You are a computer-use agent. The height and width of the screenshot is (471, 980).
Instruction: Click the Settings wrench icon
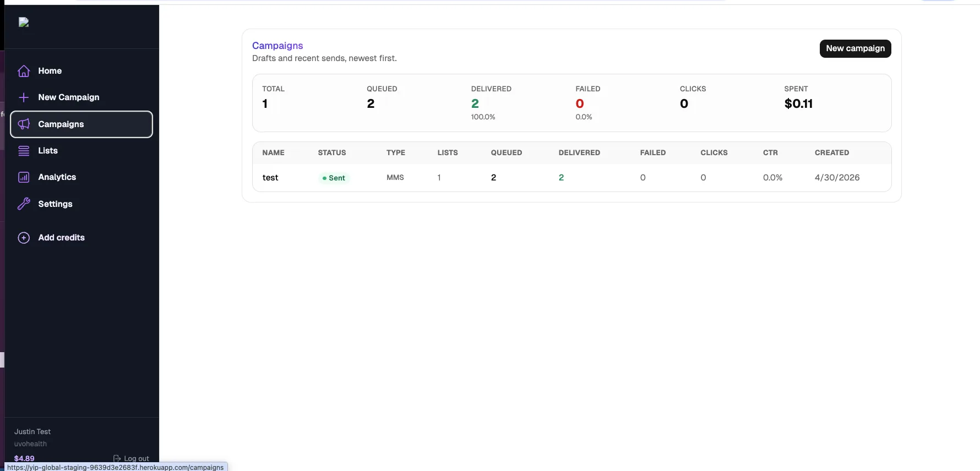pyautogui.click(x=24, y=204)
